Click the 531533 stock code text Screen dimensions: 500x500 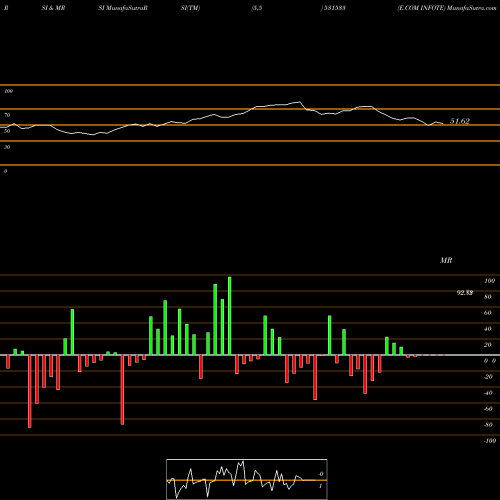(x=334, y=8)
